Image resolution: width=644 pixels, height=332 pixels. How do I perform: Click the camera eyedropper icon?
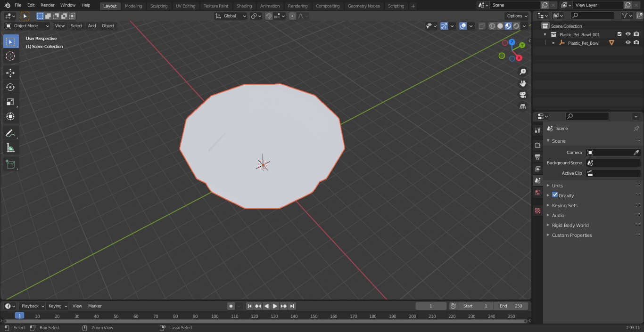pyautogui.click(x=636, y=153)
